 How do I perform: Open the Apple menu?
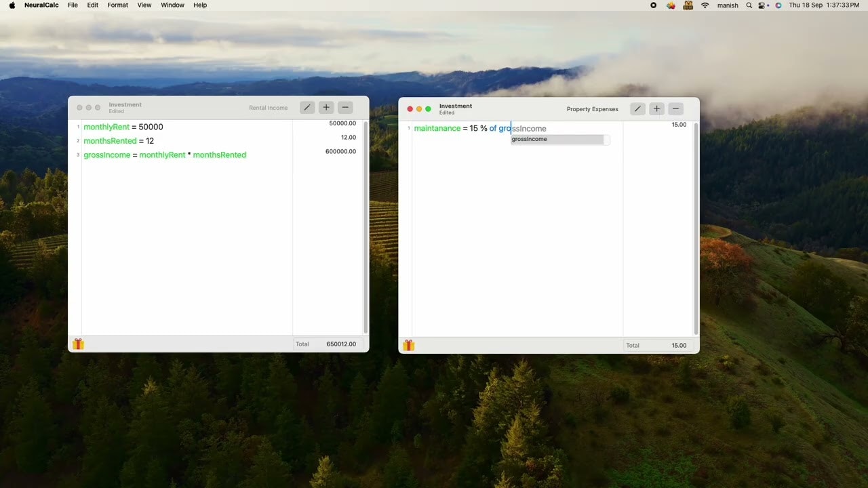coord(12,5)
